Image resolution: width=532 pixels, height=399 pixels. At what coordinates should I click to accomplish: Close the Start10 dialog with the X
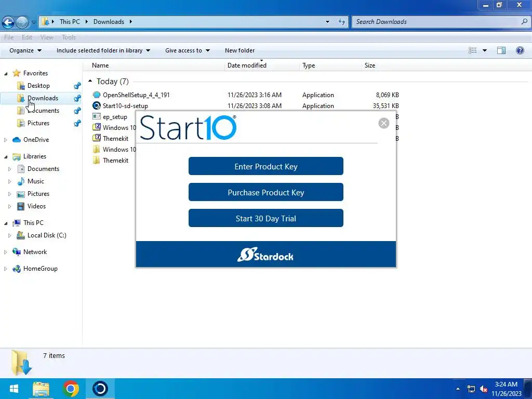tap(384, 123)
